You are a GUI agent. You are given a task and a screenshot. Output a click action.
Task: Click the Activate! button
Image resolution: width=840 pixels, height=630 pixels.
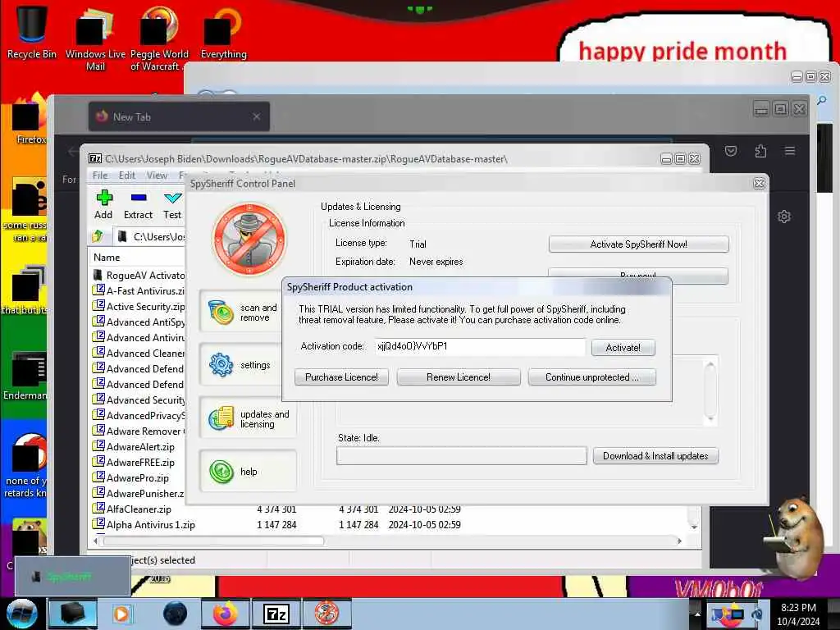623,348
